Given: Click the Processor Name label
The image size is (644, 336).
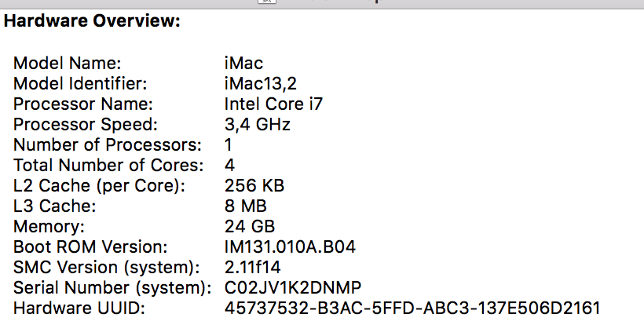Looking at the screenshot, I should [x=83, y=104].
